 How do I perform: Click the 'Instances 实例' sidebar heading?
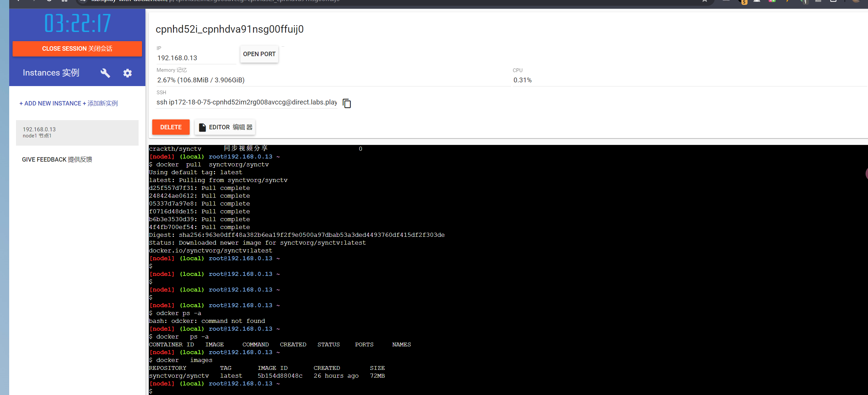click(x=51, y=72)
